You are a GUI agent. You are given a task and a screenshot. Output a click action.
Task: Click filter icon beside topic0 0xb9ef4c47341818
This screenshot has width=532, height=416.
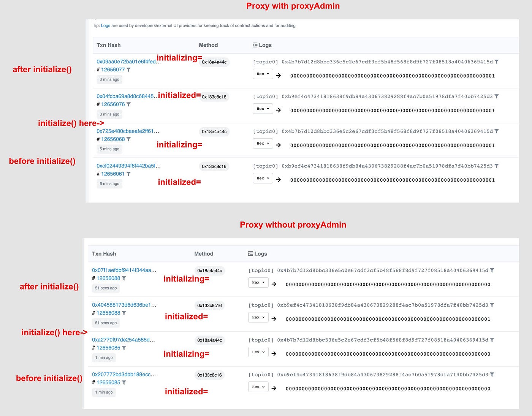497,96
